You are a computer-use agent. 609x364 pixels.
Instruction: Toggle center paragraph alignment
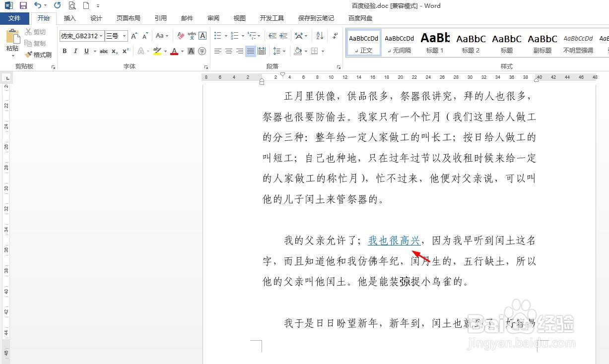pyautogui.click(x=228, y=51)
